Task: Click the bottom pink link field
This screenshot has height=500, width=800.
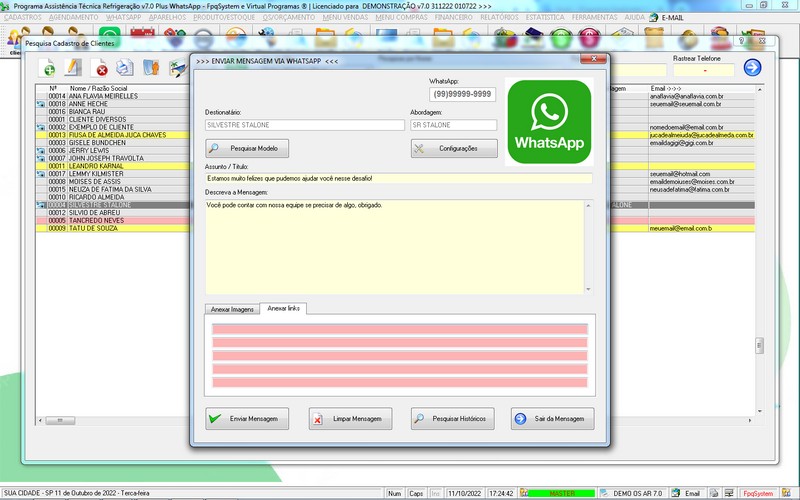Action: coord(399,383)
